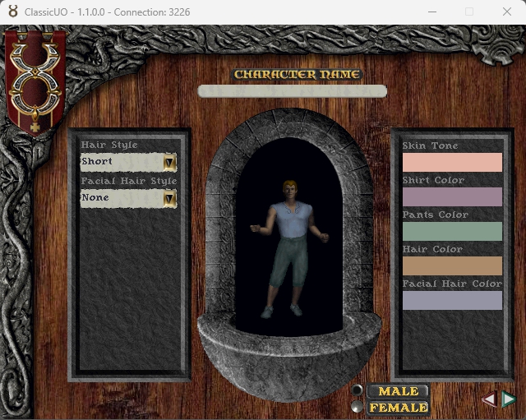Pick the Skin Tone color swatch

pyautogui.click(x=452, y=162)
